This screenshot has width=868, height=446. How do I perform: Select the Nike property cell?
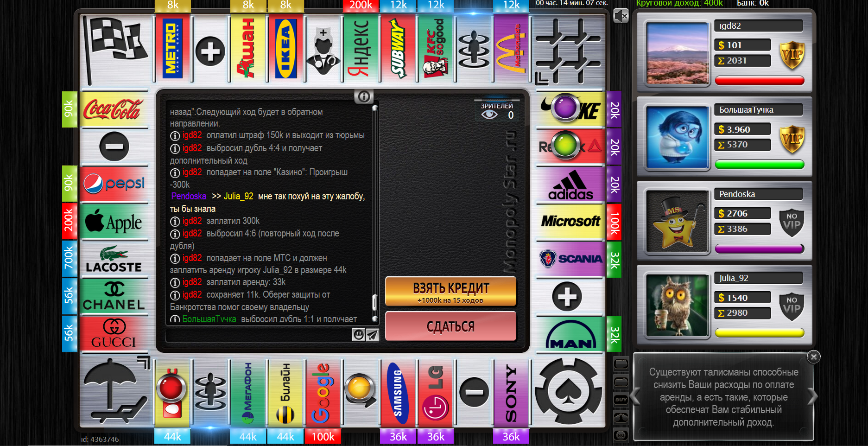(570, 109)
